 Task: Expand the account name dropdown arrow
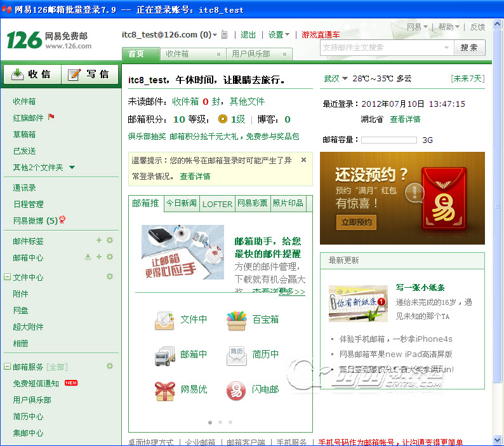click(x=215, y=35)
